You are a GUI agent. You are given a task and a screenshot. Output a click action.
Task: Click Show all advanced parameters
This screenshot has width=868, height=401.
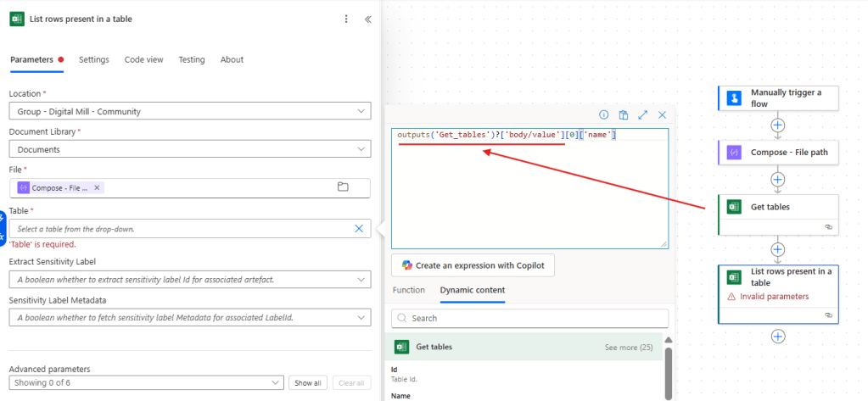pyautogui.click(x=308, y=382)
